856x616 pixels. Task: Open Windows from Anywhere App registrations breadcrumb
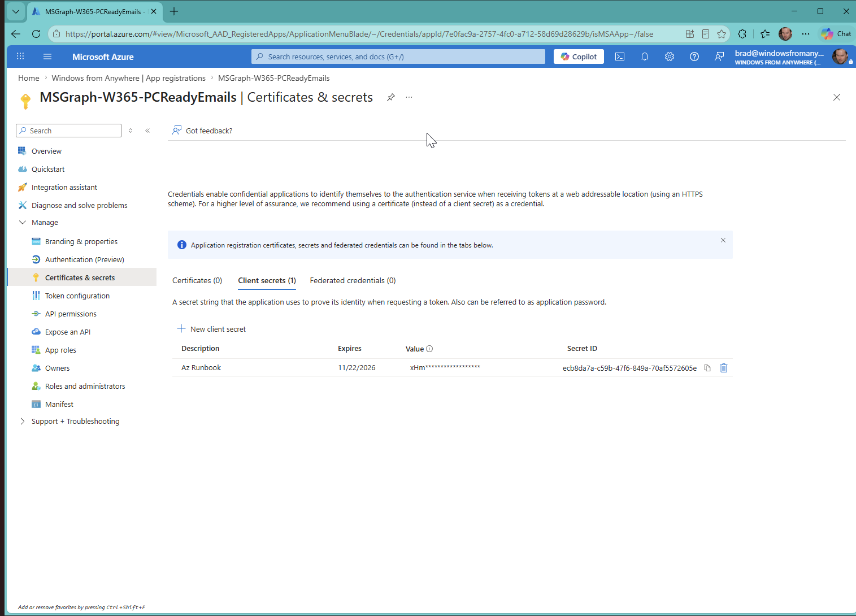[128, 78]
